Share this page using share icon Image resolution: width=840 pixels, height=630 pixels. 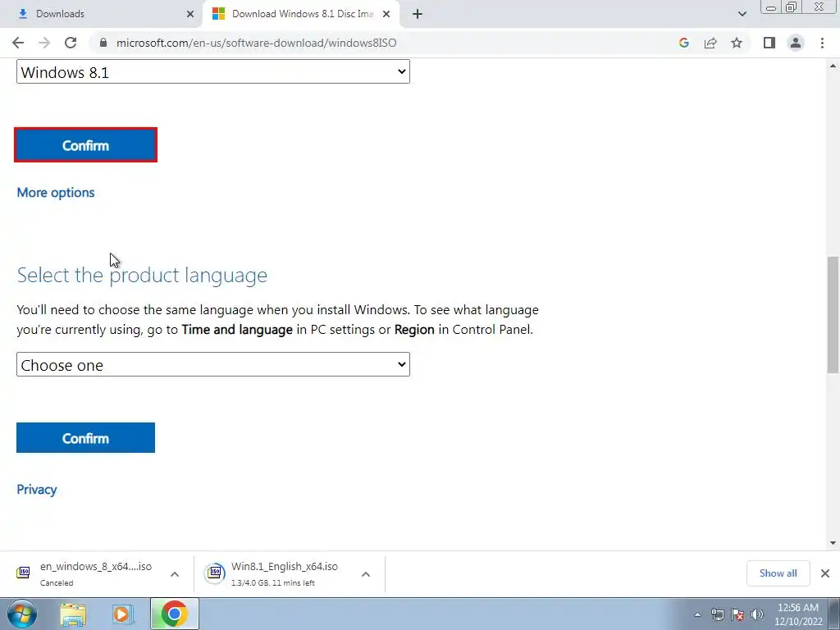point(710,43)
